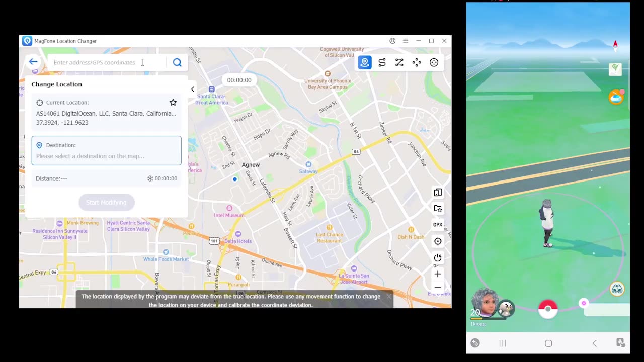Open the historical records icon on map
Image resolution: width=644 pixels, height=362 pixels.
pyautogui.click(x=438, y=193)
